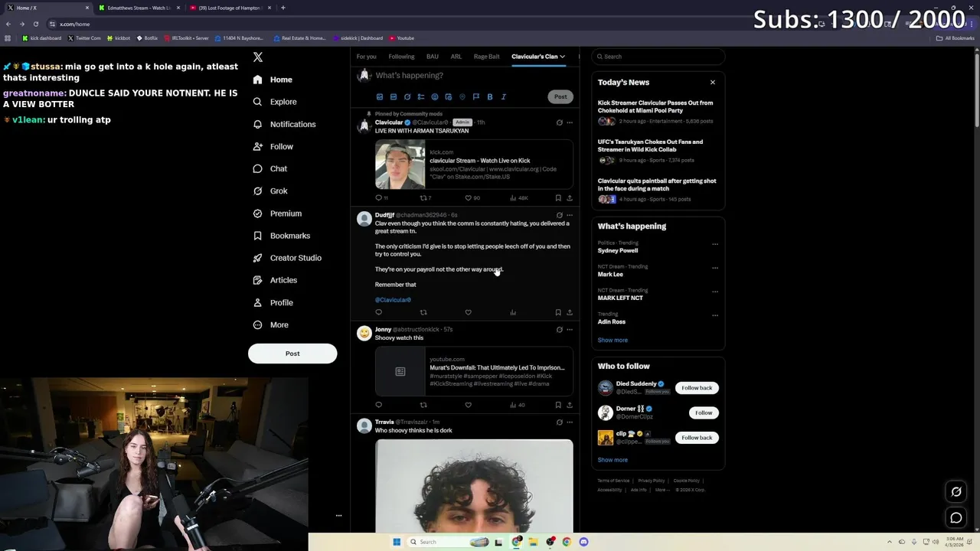This screenshot has width=980, height=551.
Task: Add a GIF to the post
Action: (394, 97)
